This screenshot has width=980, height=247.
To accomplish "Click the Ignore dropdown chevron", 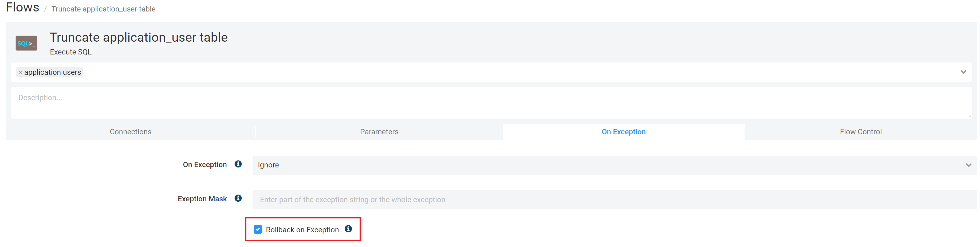I will click(968, 165).
